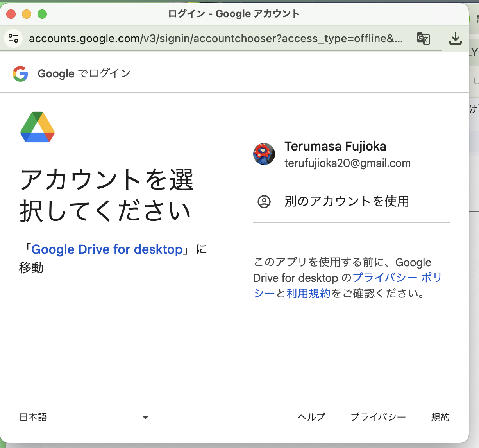Click the 規約 footer link
479x448 pixels.
pos(441,417)
